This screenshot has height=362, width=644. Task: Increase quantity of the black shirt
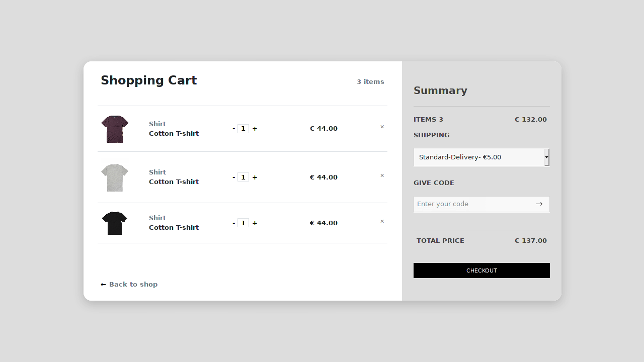(x=255, y=223)
